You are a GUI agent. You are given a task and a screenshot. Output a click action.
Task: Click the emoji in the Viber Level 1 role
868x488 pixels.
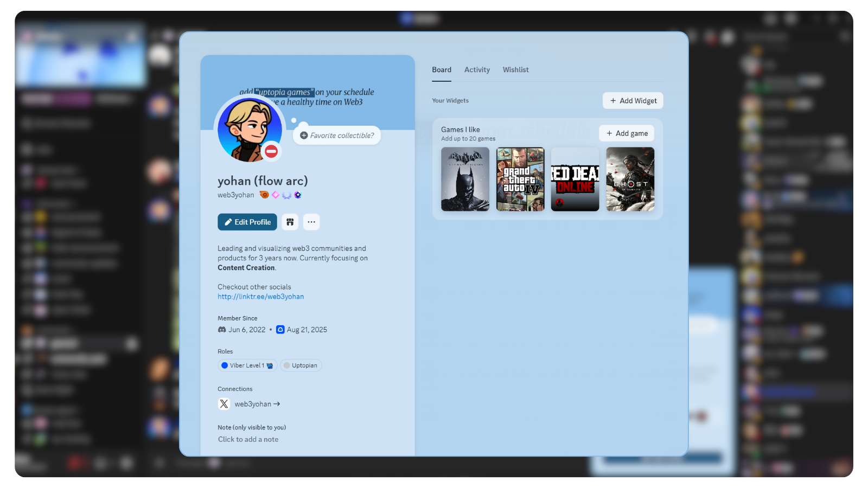point(270,365)
